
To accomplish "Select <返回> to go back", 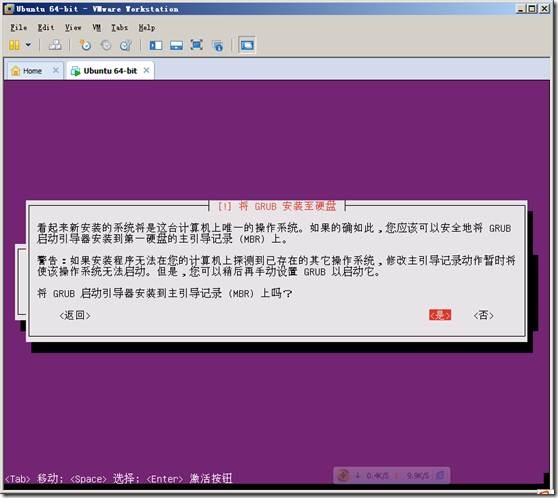I will pyautogui.click(x=75, y=315).
